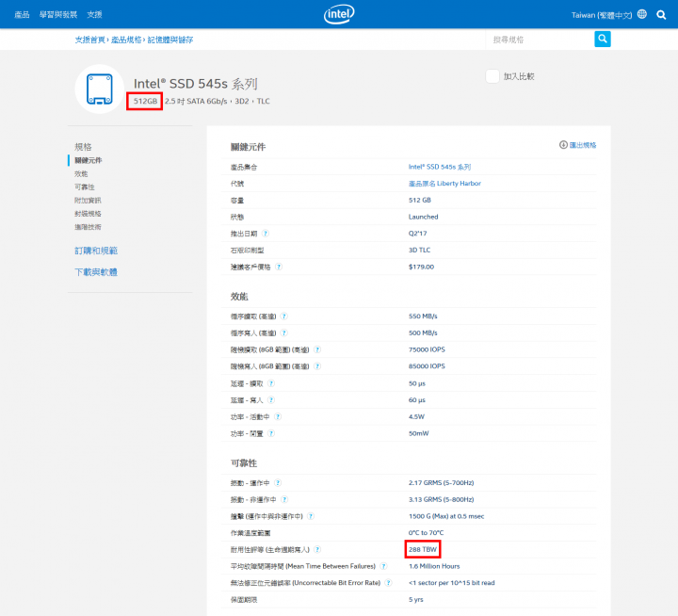The image size is (678, 616).
Task: Go to 記憶體與儲存 breadcrumb link
Action: pos(170,40)
